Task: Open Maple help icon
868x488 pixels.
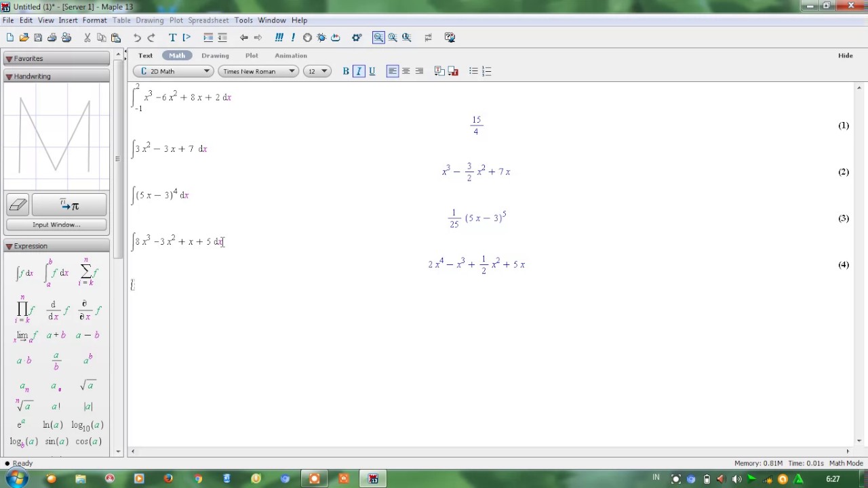Action: pos(450,37)
